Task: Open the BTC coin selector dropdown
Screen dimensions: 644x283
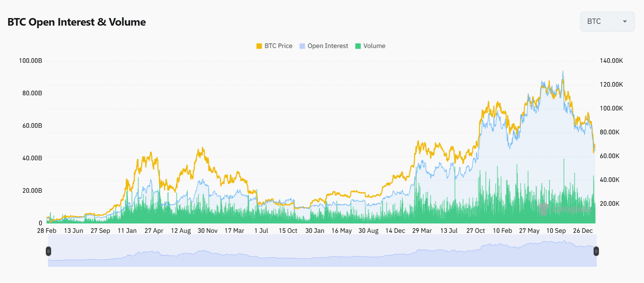Action: pyautogui.click(x=607, y=21)
